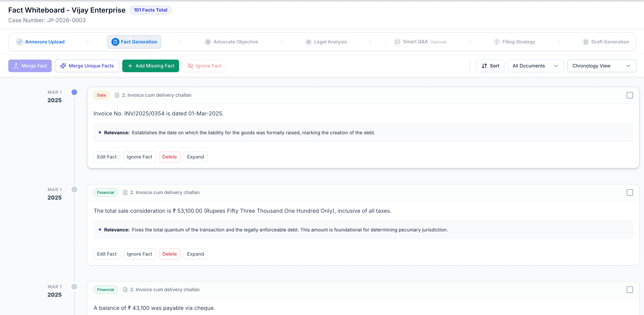Select the checkbox for the Invoice No. INV/2025/0354 fact
This screenshot has width=644, height=315.
pyautogui.click(x=629, y=95)
